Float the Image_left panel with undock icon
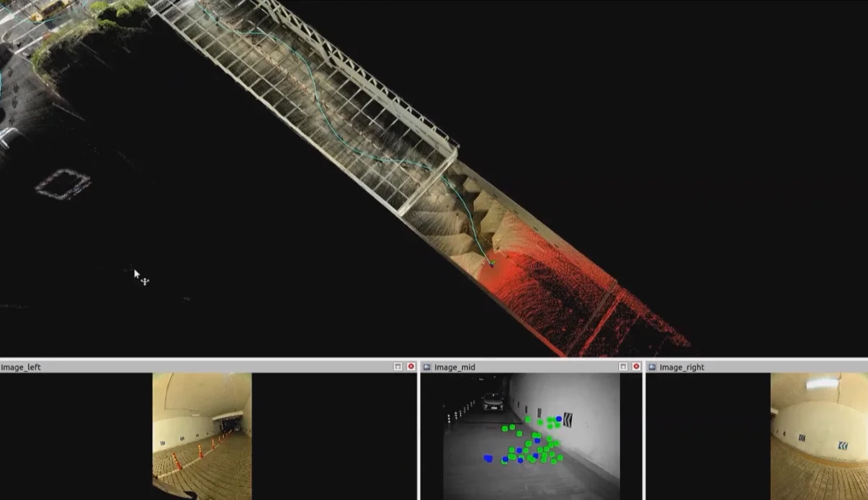This screenshot has width=868, height=500. [398, 367]
